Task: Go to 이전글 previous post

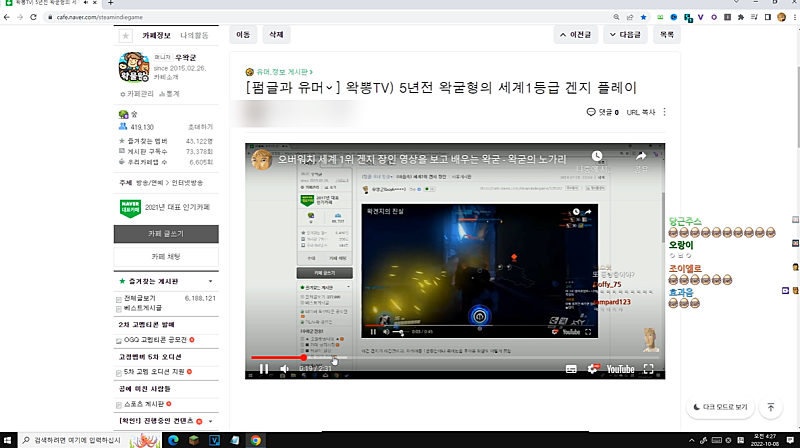Action: (576, 35)
